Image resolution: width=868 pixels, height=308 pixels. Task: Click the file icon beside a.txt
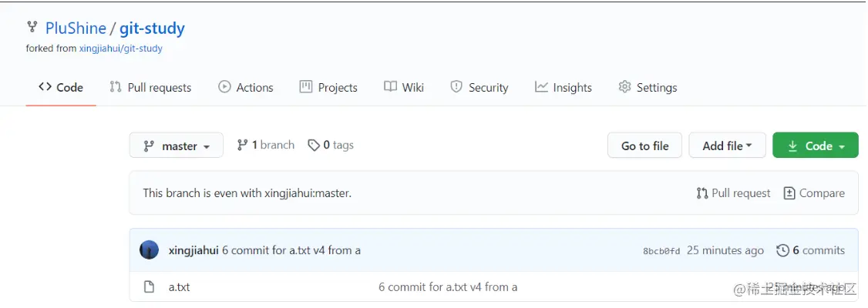click(148, 287)
